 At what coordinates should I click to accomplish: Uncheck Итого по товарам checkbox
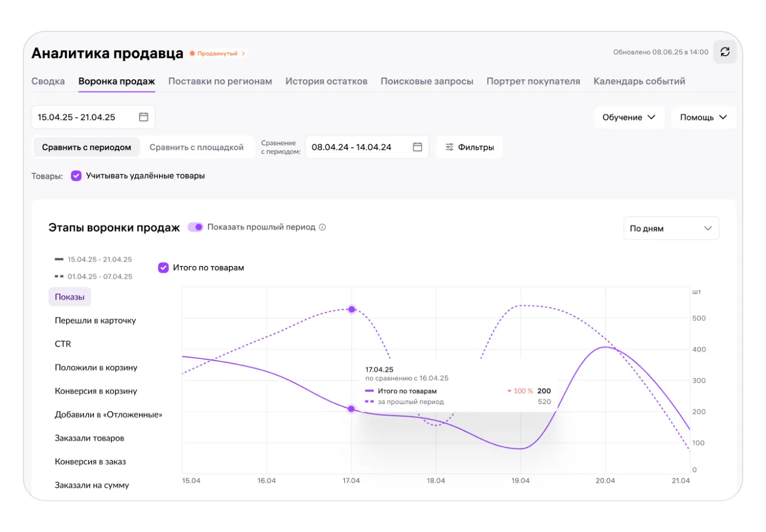pyautogui.click(x=164, y=268)
